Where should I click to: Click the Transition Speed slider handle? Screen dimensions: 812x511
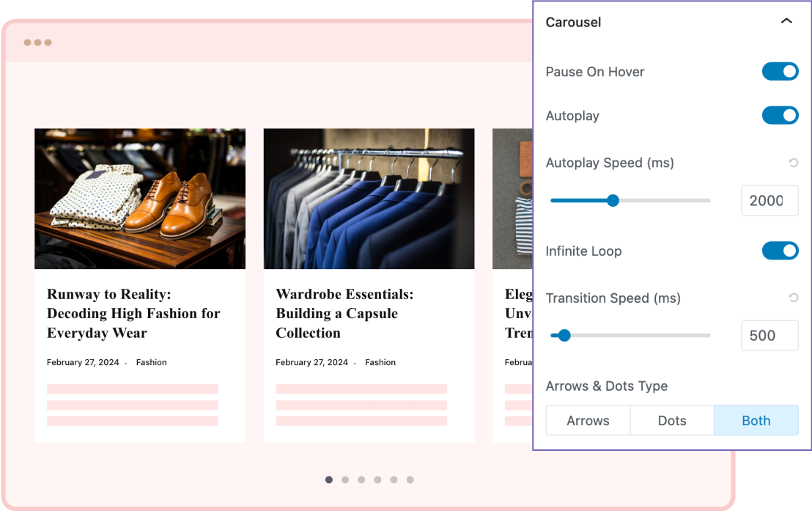pyautogui.click(x=564, y=335)
